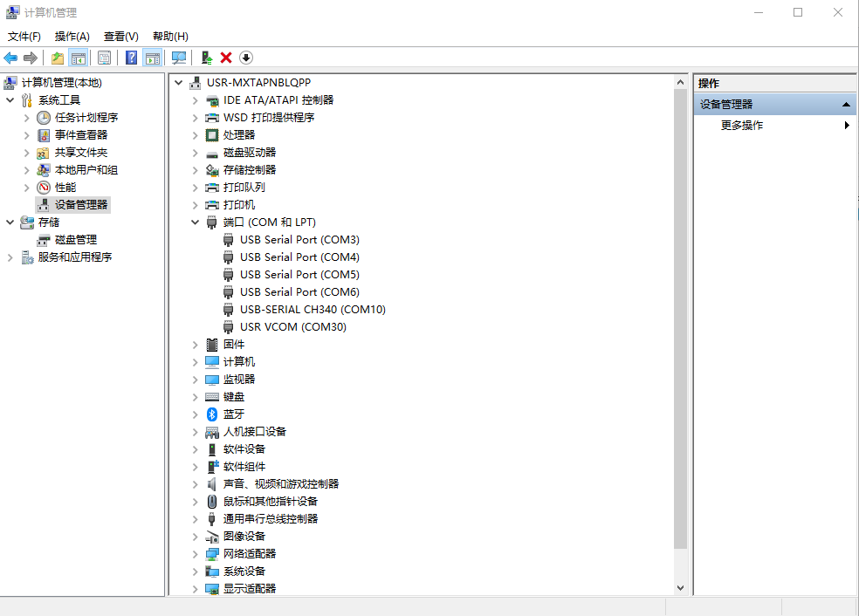Click the disk icon beside 磁盘管理
The width and height of the screenshot is (859, 616).
[44, 240]
